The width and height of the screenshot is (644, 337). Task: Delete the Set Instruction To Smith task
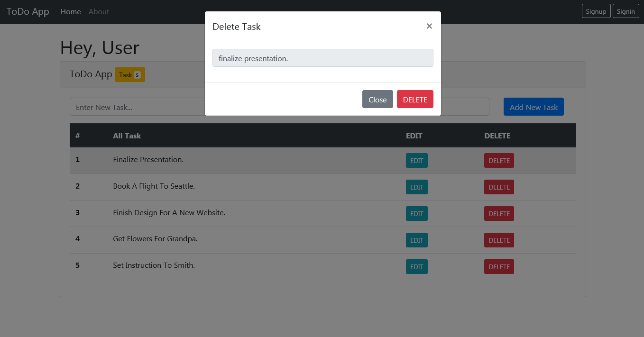[x=499, y=267]
